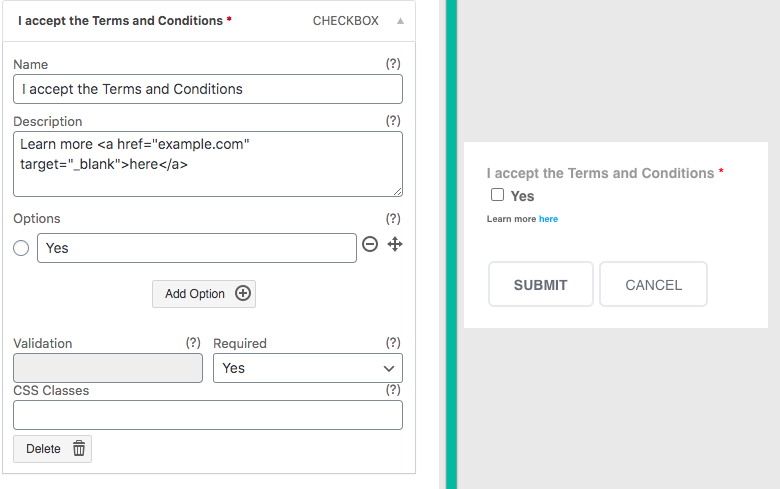Click the trash can icon
Viewport: 780px width, 489px height.
(x=79, y=448)
